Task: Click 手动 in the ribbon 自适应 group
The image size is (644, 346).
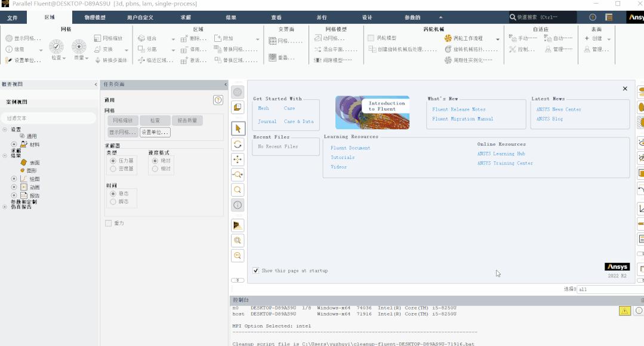Action: click(x=523, y=38)
